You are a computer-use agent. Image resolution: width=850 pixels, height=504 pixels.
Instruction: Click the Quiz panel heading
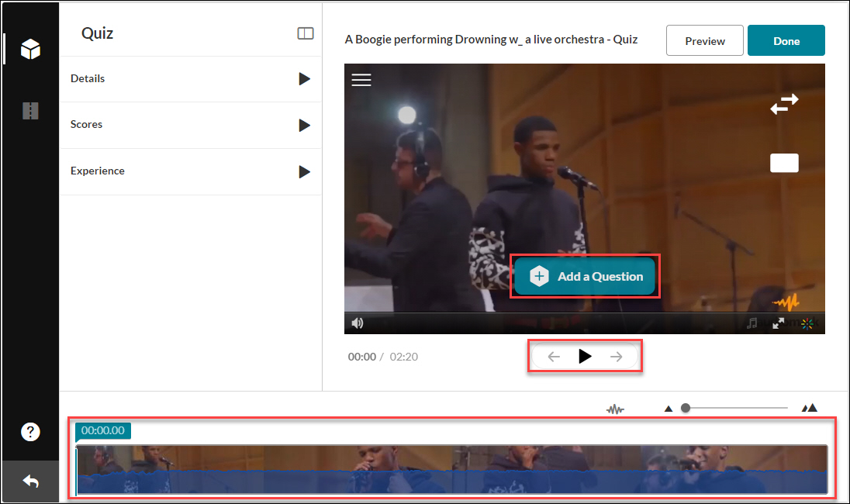(x=97, y=33)
